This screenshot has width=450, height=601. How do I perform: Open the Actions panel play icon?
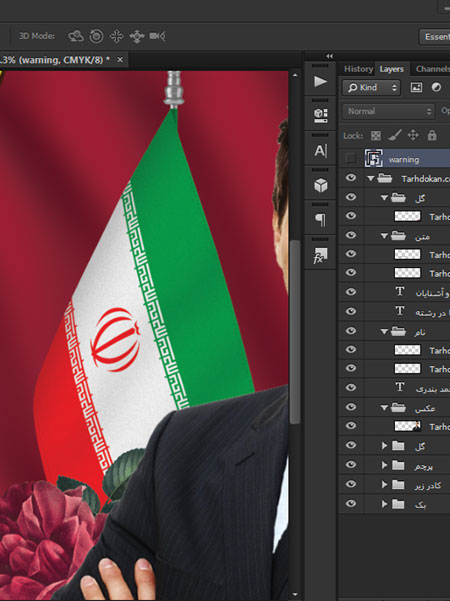click(x=320, y=81)
